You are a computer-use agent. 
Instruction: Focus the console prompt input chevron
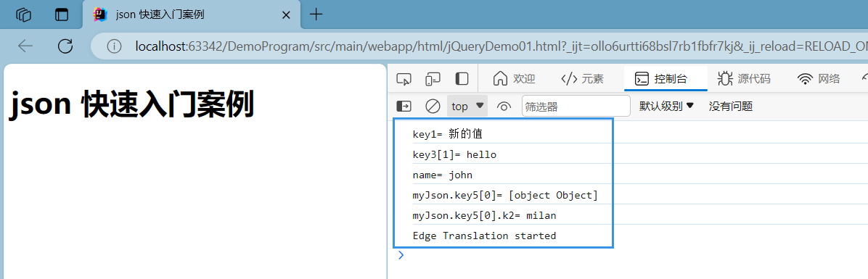click(401, 255)
